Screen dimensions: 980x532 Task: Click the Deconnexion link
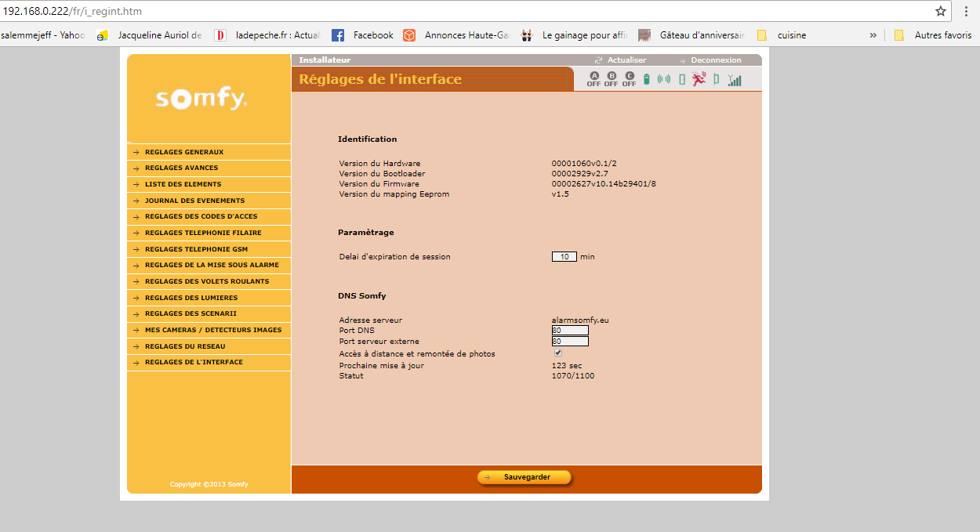(716, 60)
